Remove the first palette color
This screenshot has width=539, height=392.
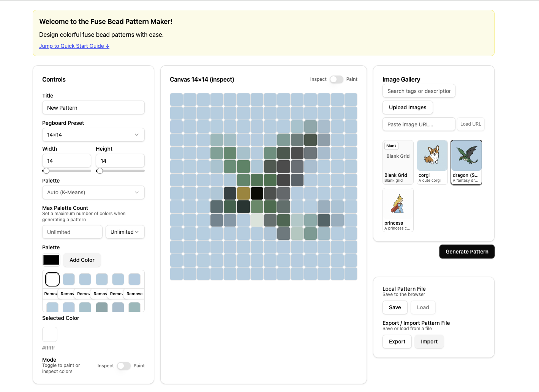point(51,293)
